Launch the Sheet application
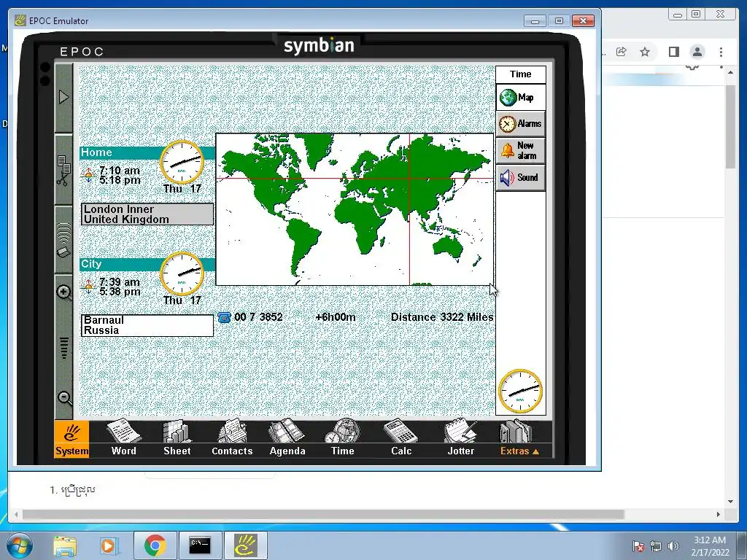The image size is (747, 560). tap(177, 438)
